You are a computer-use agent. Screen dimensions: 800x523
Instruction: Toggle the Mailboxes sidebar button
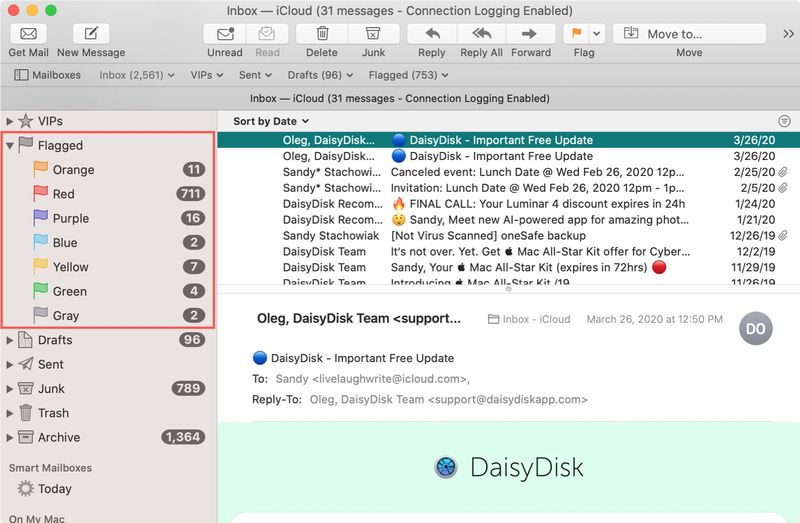(x=47, y=75)
